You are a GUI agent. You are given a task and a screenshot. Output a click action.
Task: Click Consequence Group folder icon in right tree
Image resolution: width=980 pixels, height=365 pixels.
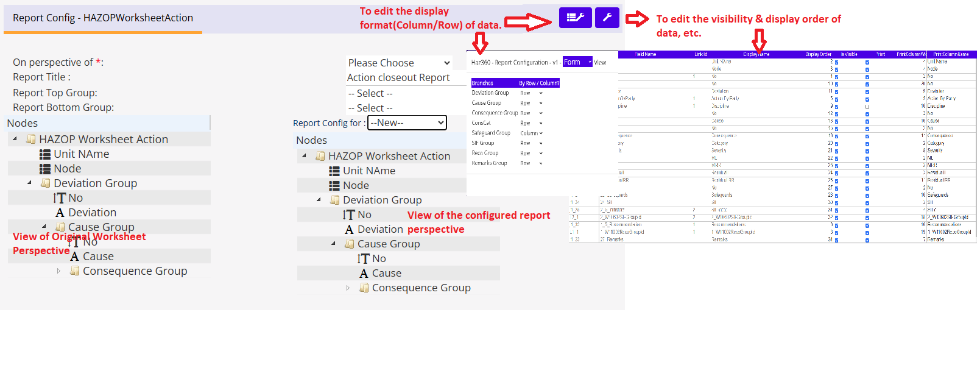364,288
